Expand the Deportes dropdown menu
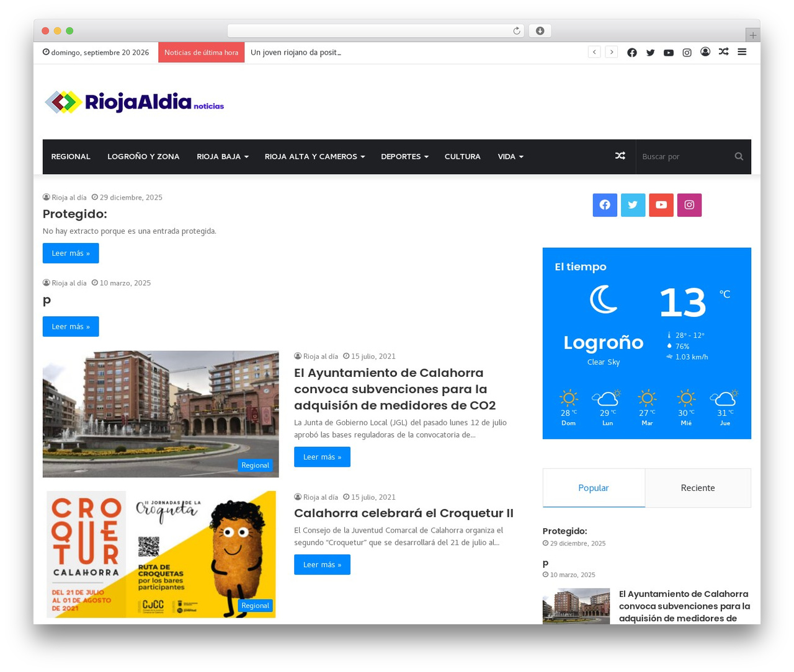794x672 pixels. click(404, 157)
